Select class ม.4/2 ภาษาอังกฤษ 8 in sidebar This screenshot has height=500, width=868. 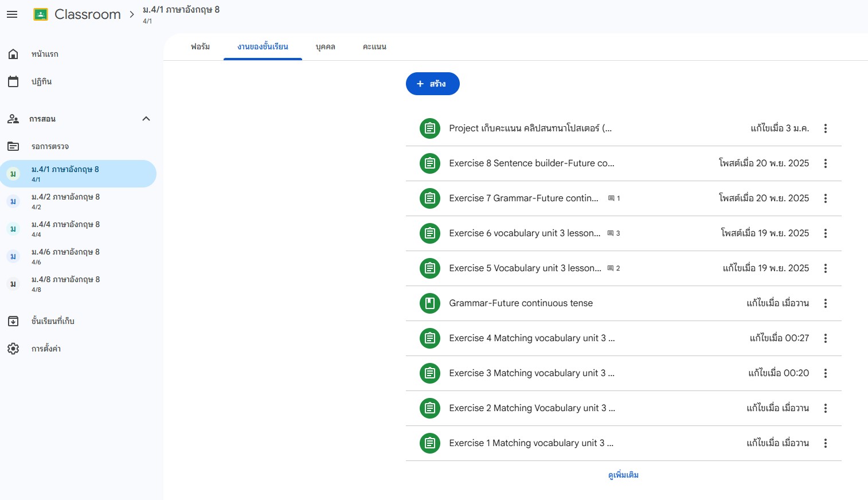(65, 201)
